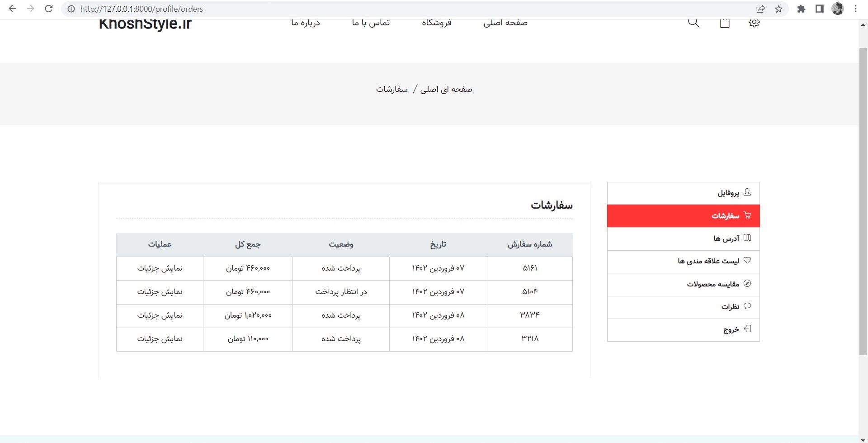
Task: Select تماس با ما in the navigation
Action: point(371,22)
